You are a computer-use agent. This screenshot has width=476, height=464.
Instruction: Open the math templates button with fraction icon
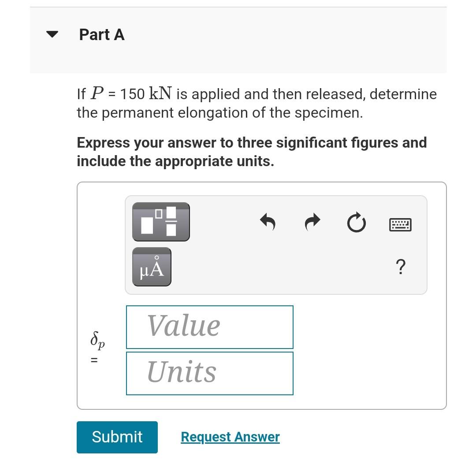pos(161,222)
